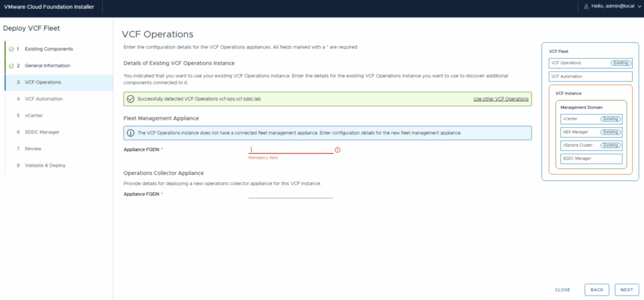Click the green checkmark for Existing Components
The image size is (644, 300).
coord(11,49)
